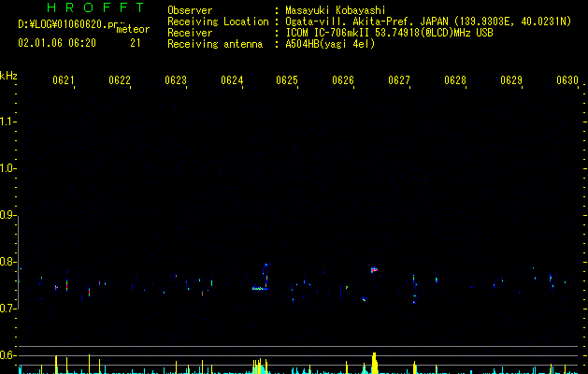The width and height of the screenshot is (588, 374).
Task: Click receiver value ICOM IC-706mkII
Action: click(x=328, y=33)
